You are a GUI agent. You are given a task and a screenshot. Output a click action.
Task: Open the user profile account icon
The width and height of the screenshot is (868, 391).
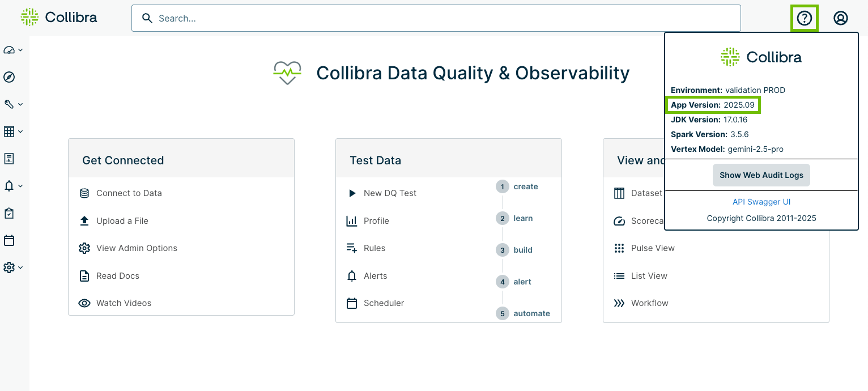point(840,19)
